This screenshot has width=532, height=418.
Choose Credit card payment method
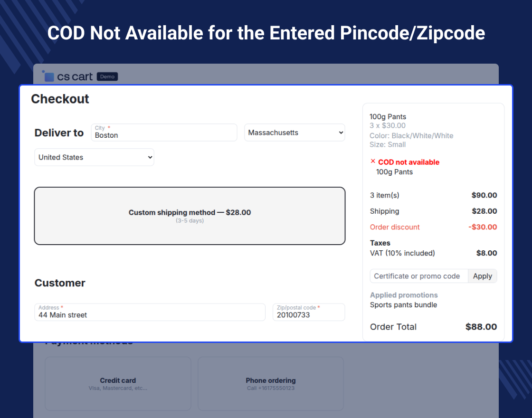pos(118,383)
